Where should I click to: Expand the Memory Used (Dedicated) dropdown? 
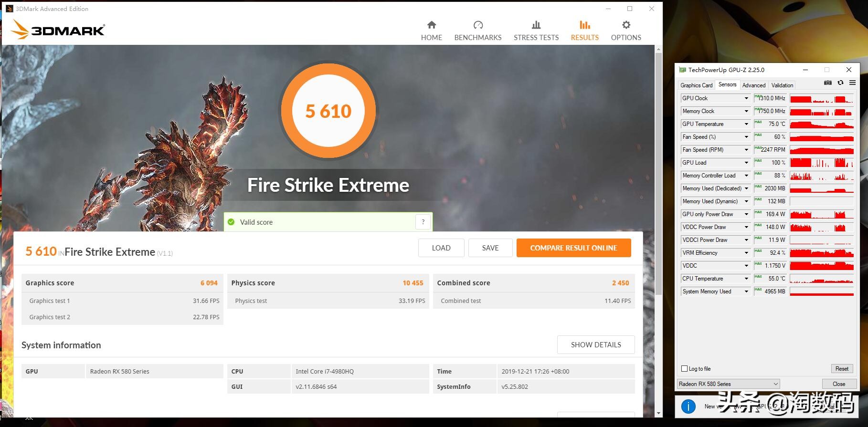746,188
